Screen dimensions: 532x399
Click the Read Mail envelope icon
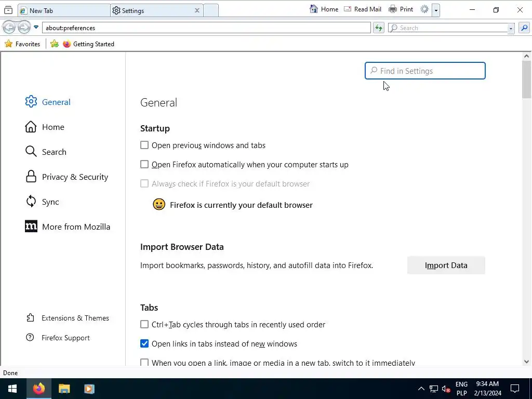pyautogui.click(x=348, y=9)
